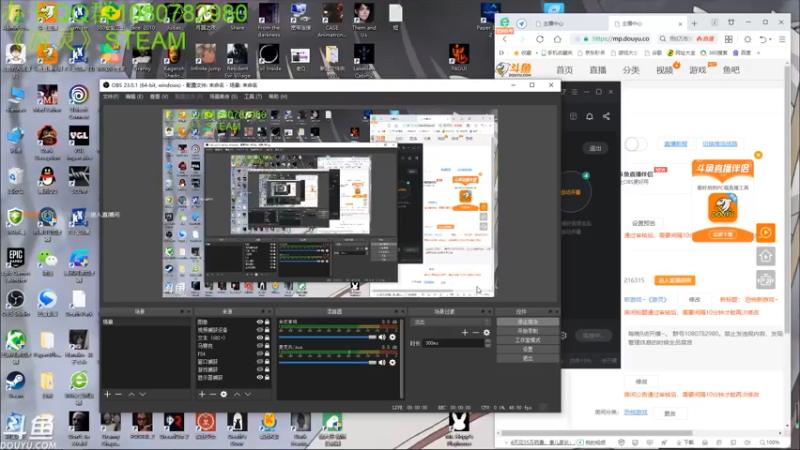800x450 pixels.
Task: Hide the 图像 source with eye icon
Action: pyautogui.click(x=260, y=322)
